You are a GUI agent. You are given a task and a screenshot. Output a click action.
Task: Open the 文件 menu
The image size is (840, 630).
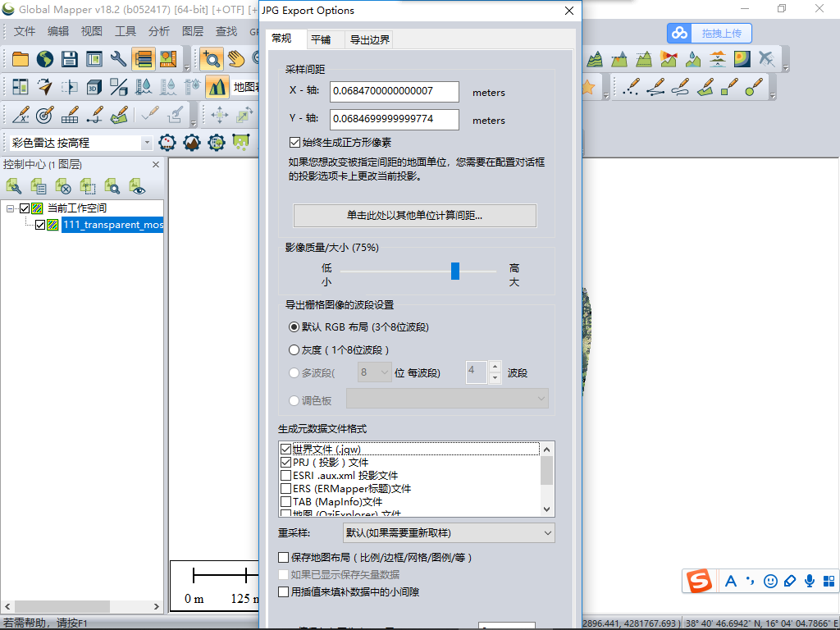click(25, 32)
